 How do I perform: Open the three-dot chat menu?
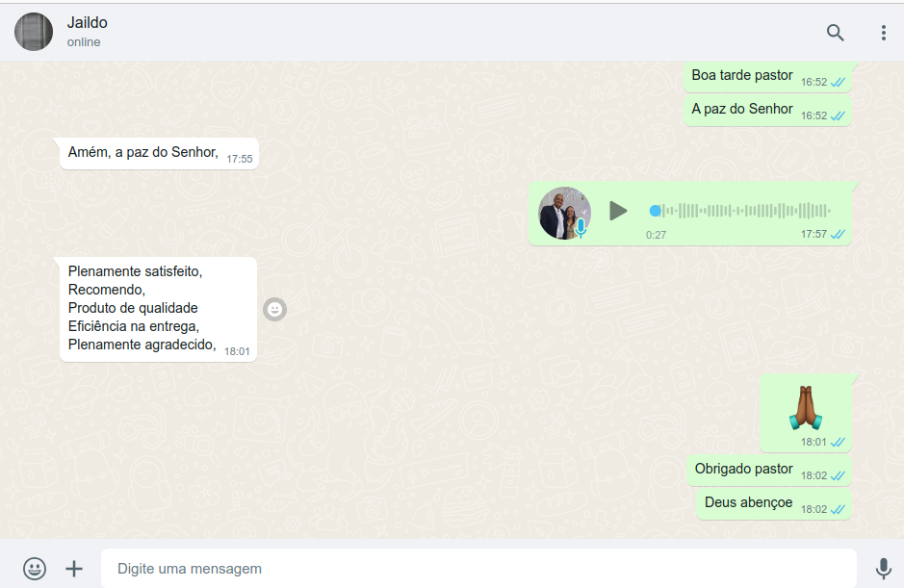(x=883, y=33)
